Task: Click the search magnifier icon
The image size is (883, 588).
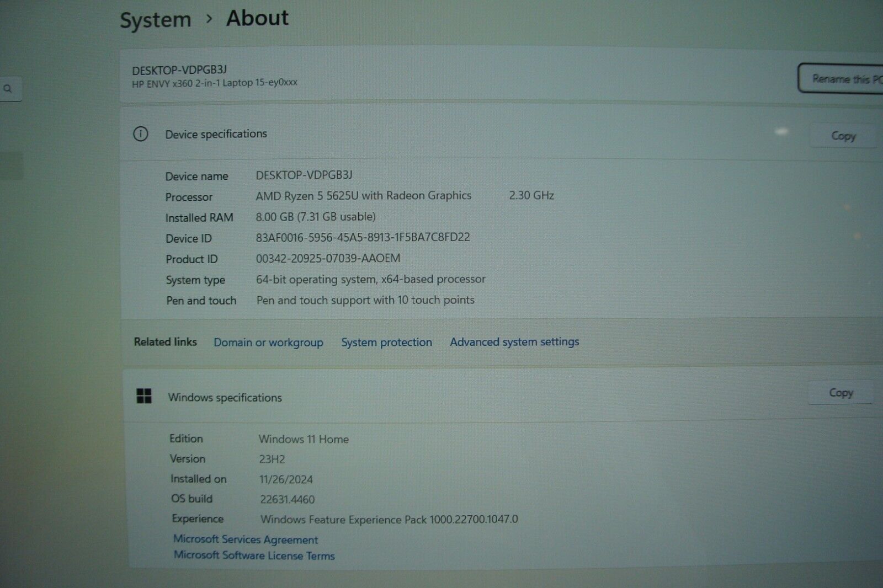Action: 8,89
